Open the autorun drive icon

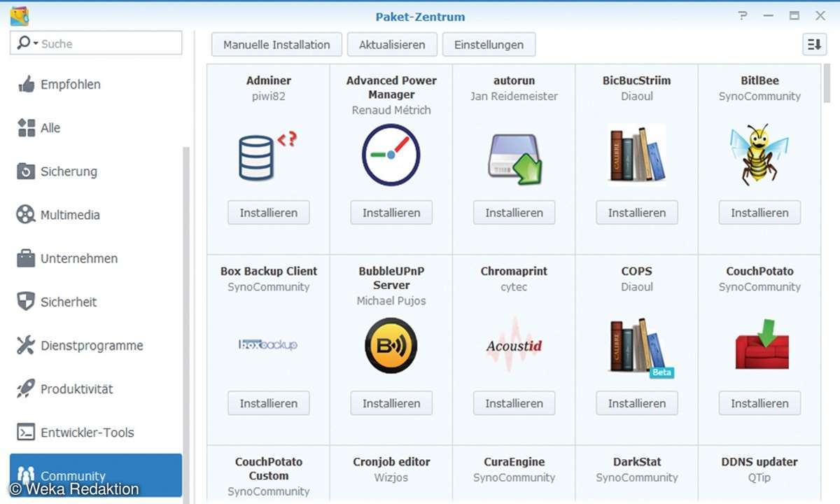click(514, 158)
